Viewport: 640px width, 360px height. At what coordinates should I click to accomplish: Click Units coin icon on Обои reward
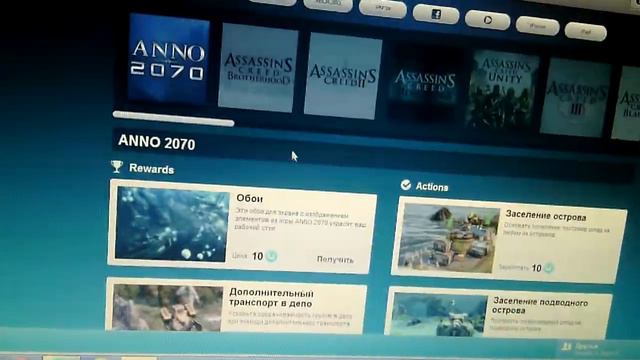pos(272,256)
